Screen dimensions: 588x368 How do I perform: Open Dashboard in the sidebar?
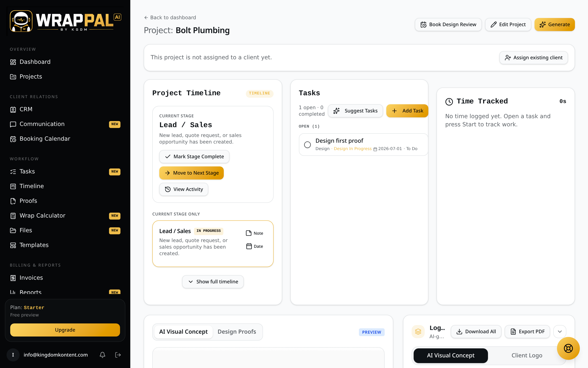65,62
